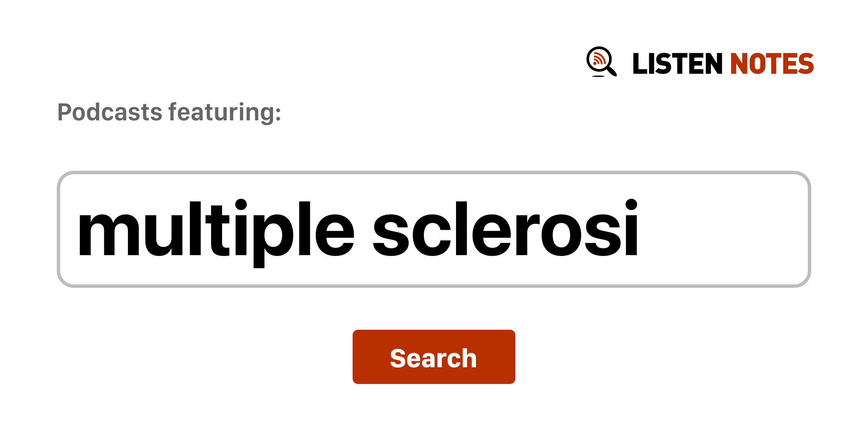The width and height of the screenshot is (868, 434).
Task: Click the small shadow under the logo magnifier
Action: click(x=598, y=76)
